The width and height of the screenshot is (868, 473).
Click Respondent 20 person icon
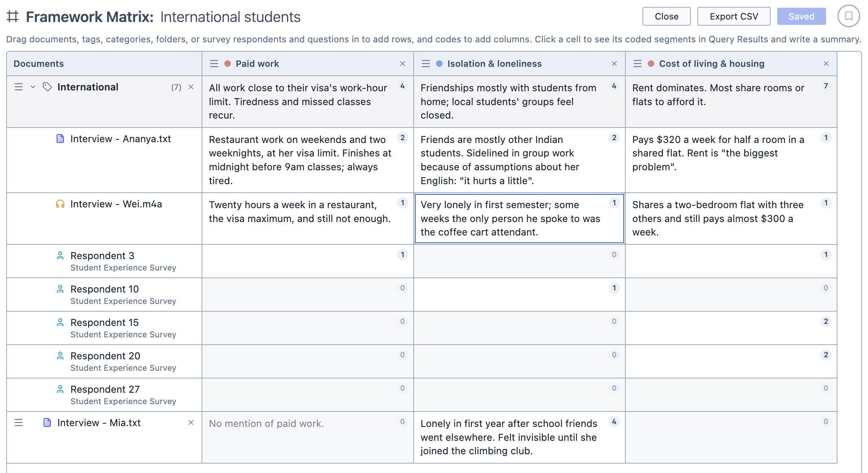tap(60, 356)
